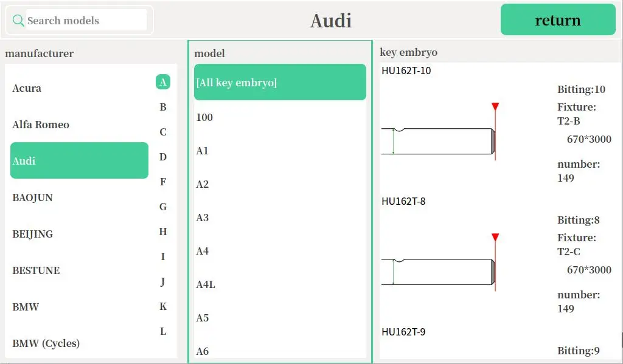
Task: Choose the Audi 100 model
Action: (x=204, y=117)
